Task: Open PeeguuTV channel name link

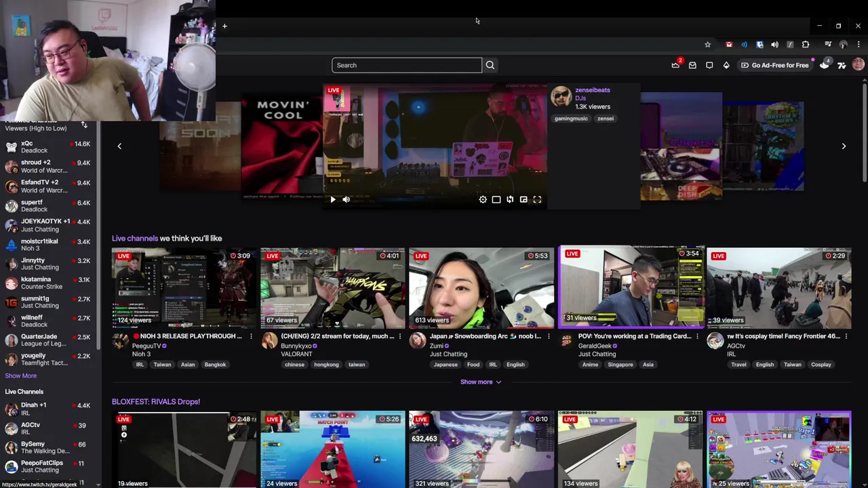Action: [x=146, y=346]
